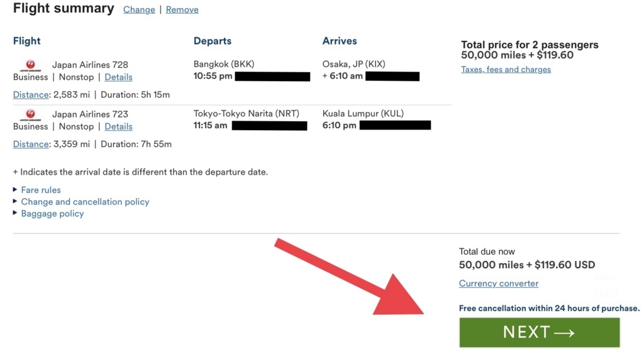The height and width of the screenshot is (355, 644).
Task: Open Details for Japan Airlines 728
Action: (x=118, y=77)
